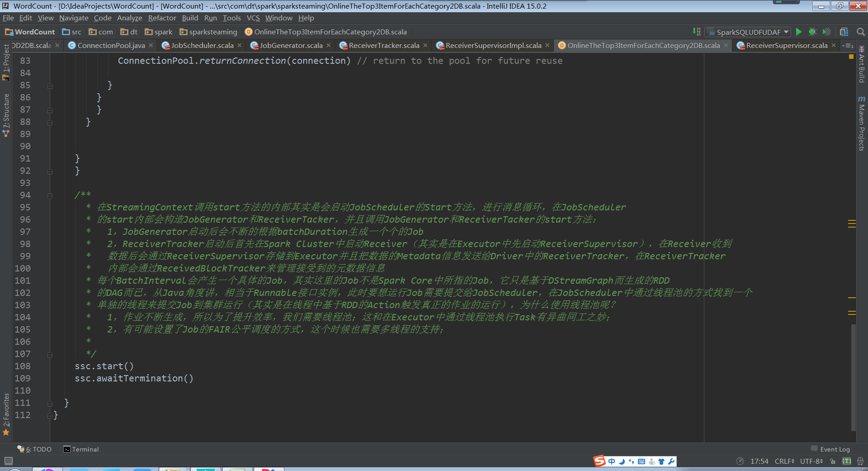Select spark folder in navigation bar
The width and height of the screenshot is (868, 471).
tap(159, 32)
